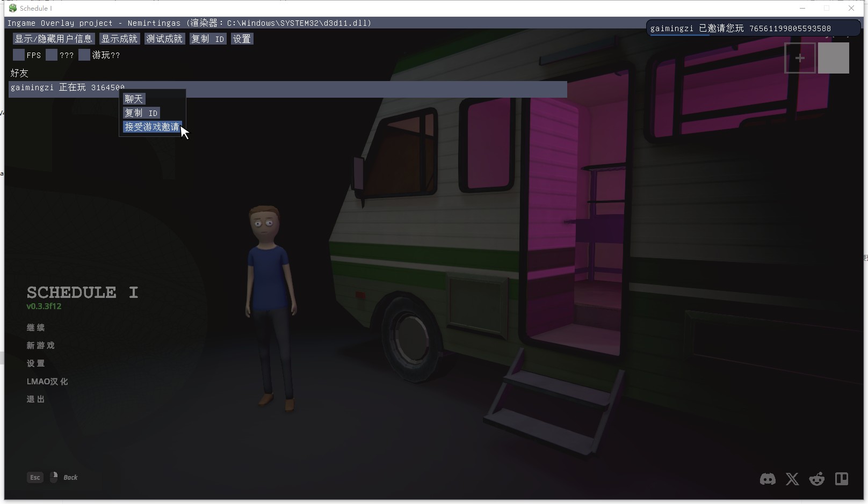Click the mouse Back icon
This screenshot has width=868, height=504.
click(54, 477)
